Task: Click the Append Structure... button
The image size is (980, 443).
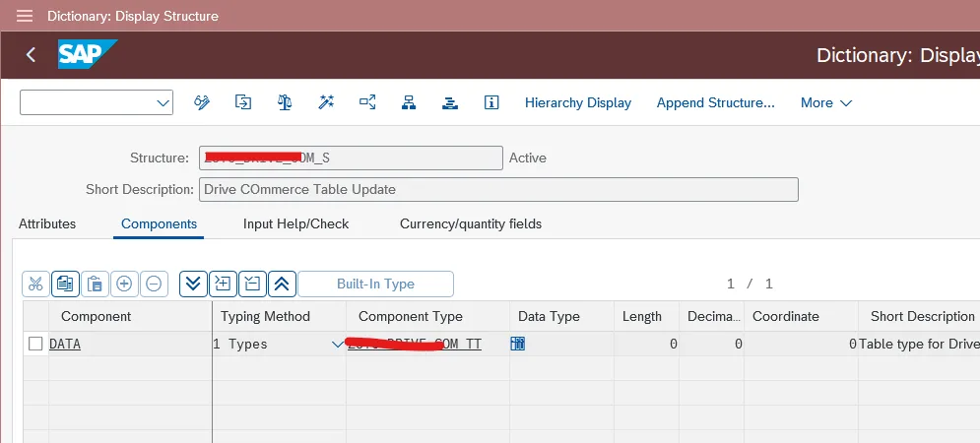Action: [715, 102]
